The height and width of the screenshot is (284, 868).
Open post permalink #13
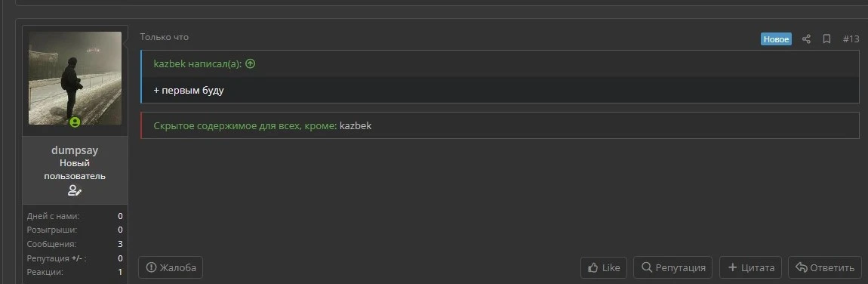tap(851, 39)
